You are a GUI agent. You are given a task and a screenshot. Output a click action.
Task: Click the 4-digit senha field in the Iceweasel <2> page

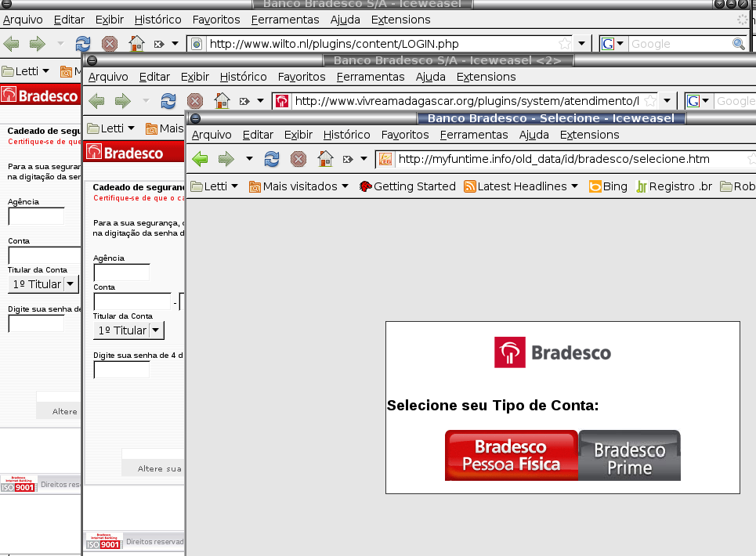121,370
